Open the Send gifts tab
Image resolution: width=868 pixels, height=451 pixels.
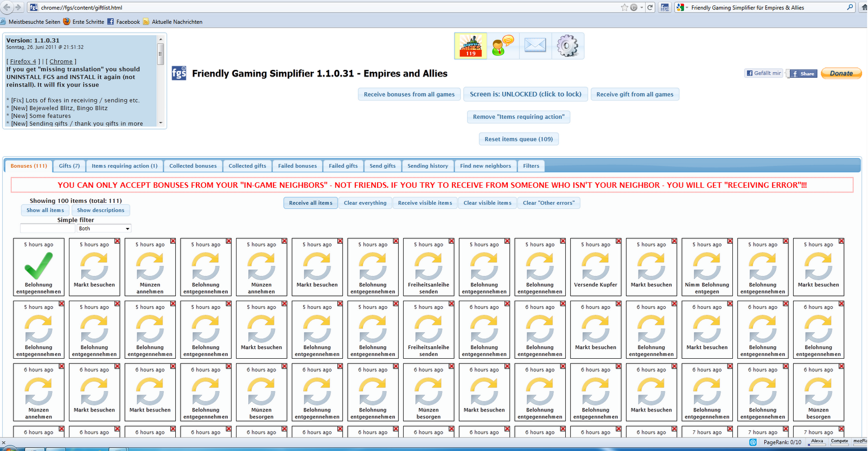[382, 166]
